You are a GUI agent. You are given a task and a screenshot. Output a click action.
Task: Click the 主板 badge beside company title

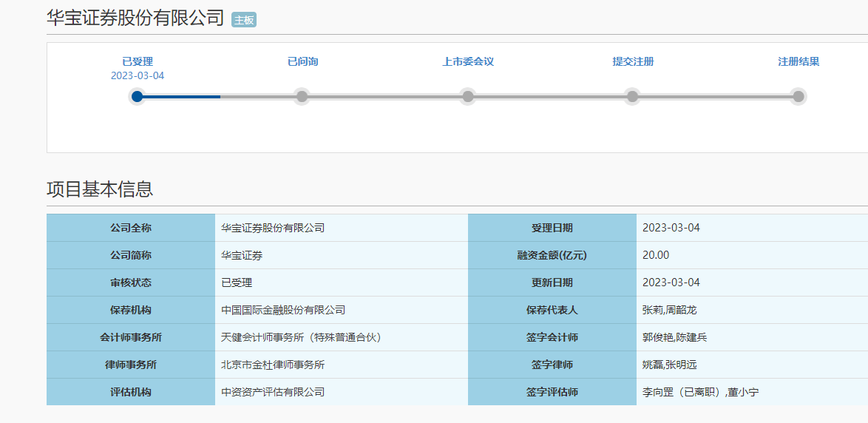pos(244,20)
